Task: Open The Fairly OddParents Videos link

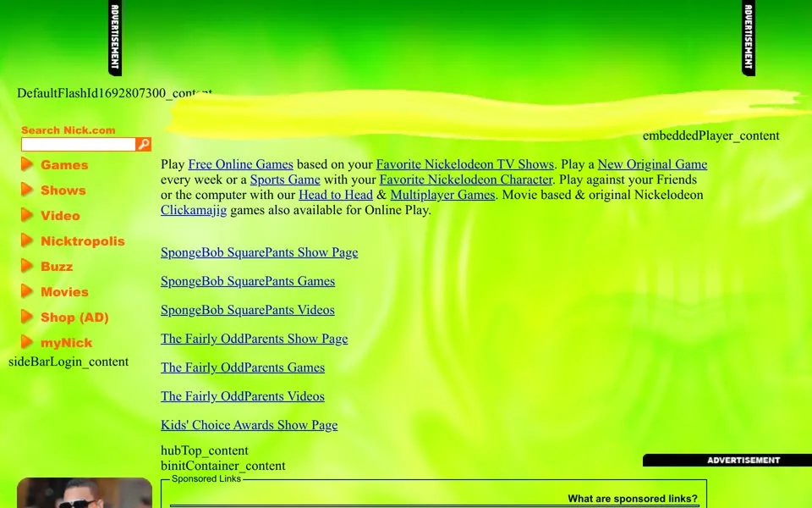Action: [243, 396]
